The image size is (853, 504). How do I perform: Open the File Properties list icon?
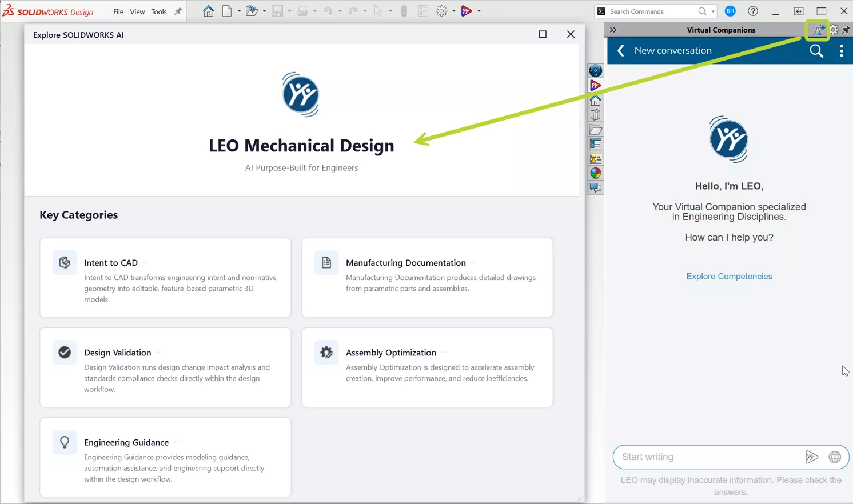pos(423,11)
